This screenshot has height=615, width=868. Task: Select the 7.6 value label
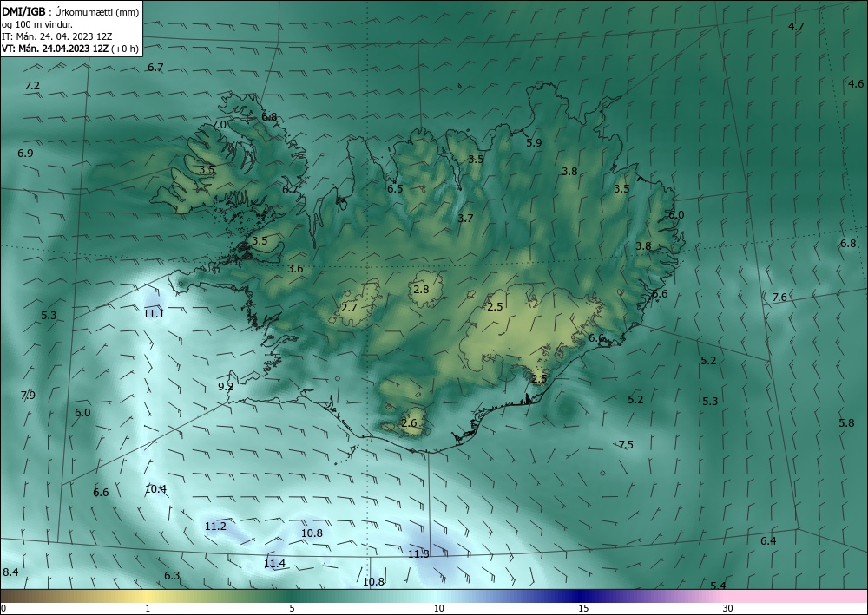coord(779,298)
